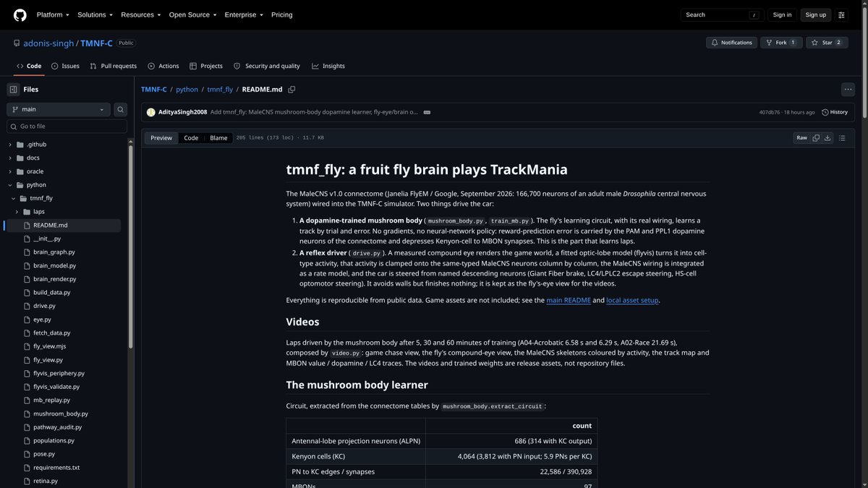Open the main README link
The height and width of the screenshot is (488, 868).
(x=568, y=300)
